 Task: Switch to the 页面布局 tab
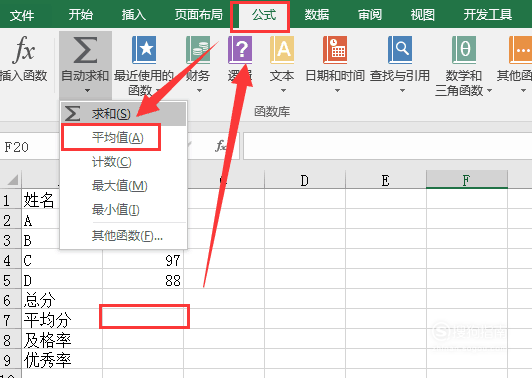199,15
